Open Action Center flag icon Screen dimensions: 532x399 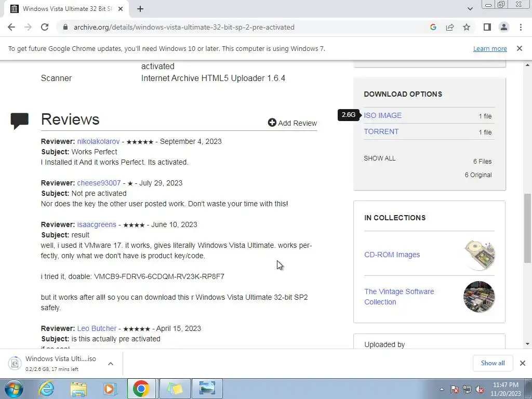pyautogui.click(x=454, y=389)
